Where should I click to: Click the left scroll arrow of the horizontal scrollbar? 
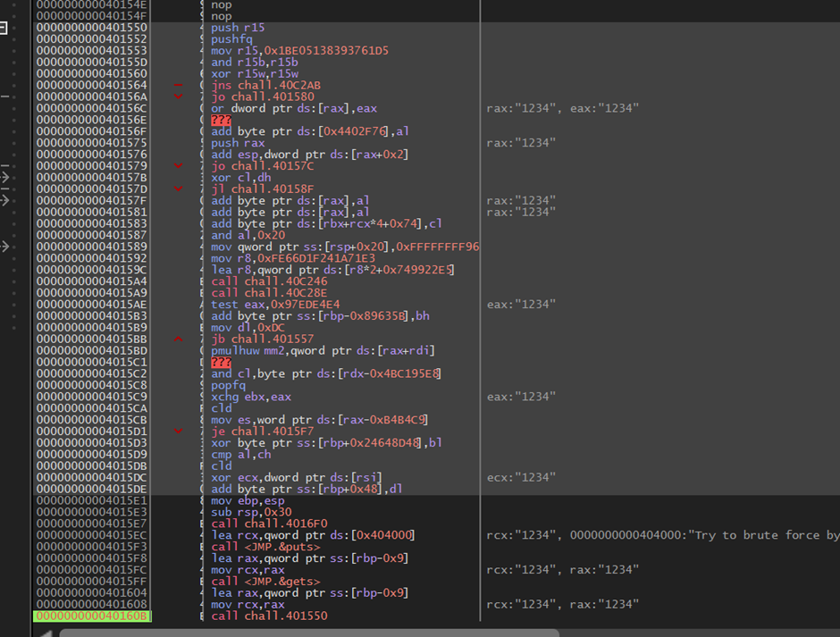click(x=46, y=633)
